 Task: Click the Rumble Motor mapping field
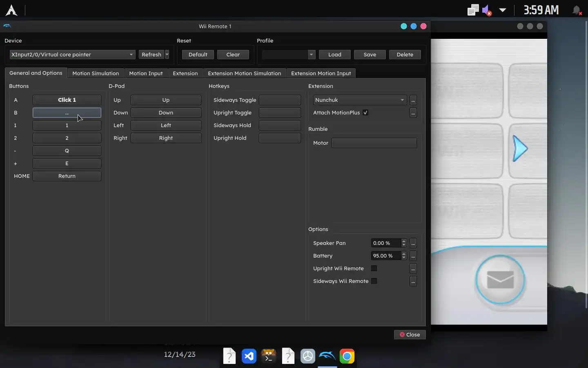click(374, 143)
